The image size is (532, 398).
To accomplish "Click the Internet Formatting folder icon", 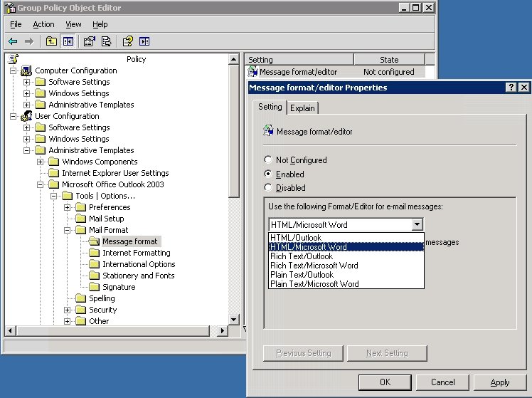I will (94, 253).
